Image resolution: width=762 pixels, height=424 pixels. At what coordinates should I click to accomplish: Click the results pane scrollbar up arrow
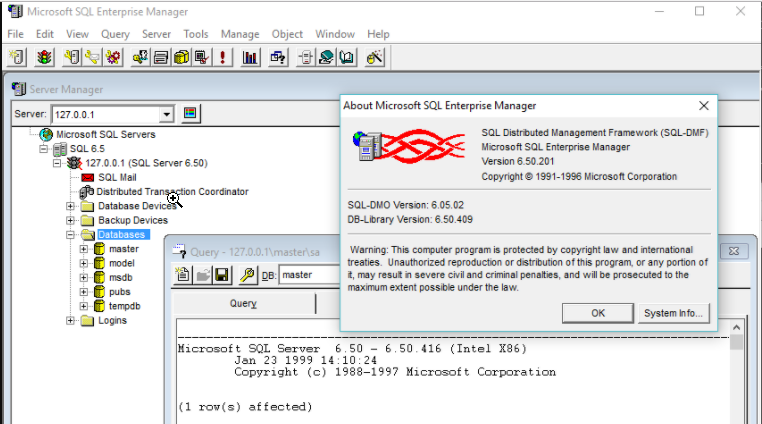pyautogui.click(x=736, y=327)
